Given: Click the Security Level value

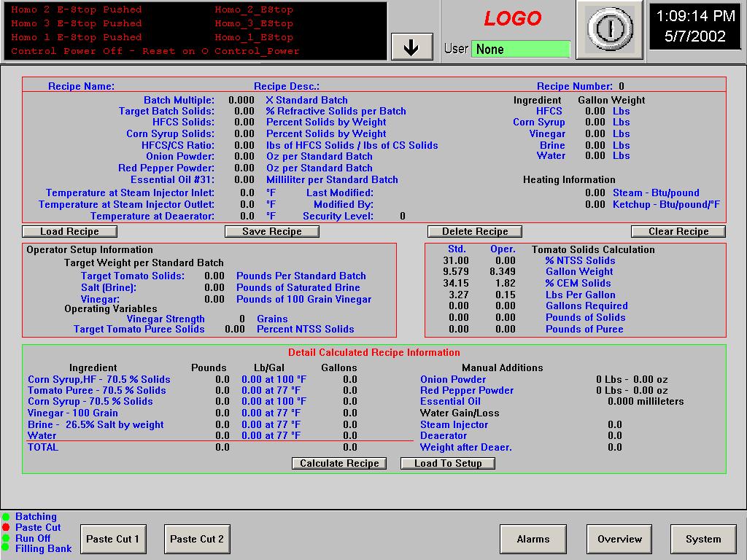Looking at the screenshot, I should [403, 216].
